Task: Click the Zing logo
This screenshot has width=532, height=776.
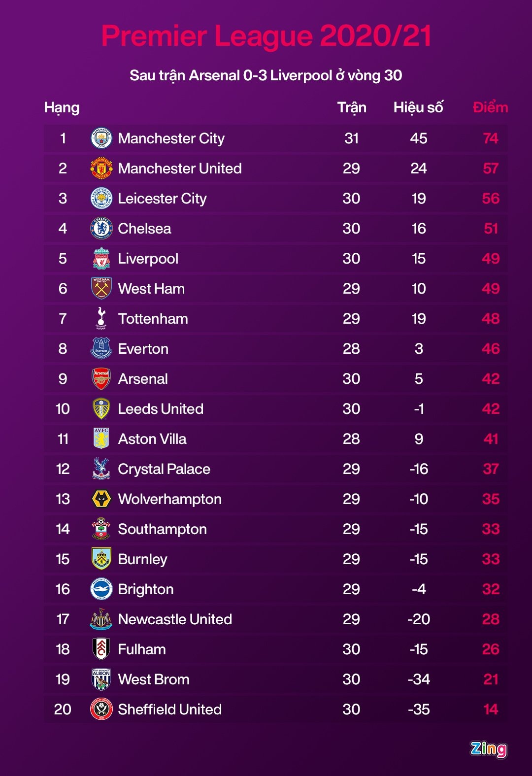Action: (488, 749)
